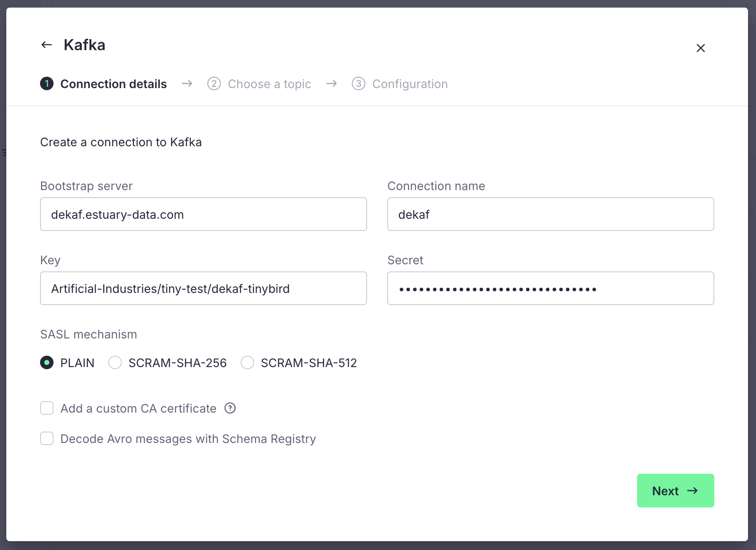This screenshot has width=756, height=550.
Task: Click the arrow between Connection details and Choose a topic
Action: pyautogui.click(x=187, y=84)
